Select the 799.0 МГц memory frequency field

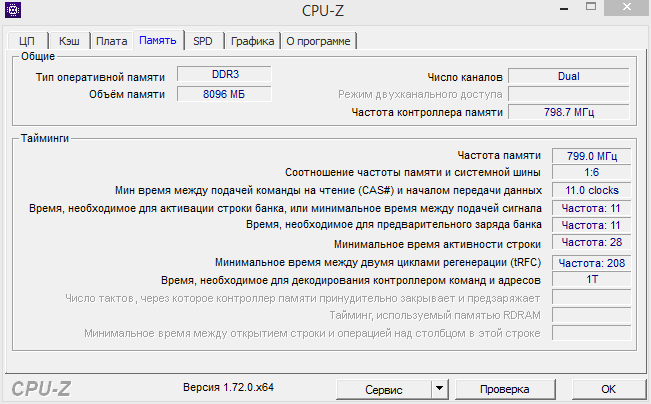pyautogui.click(x=592, y=156)
